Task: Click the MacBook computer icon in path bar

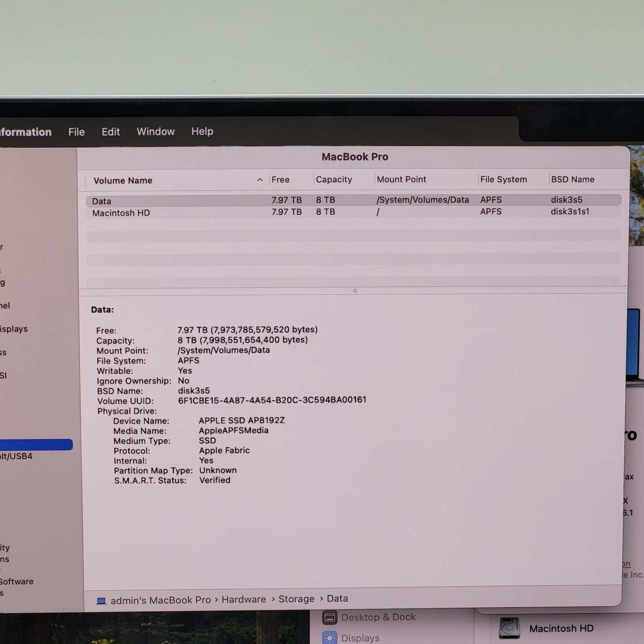Action: click(x=101, y=601)
